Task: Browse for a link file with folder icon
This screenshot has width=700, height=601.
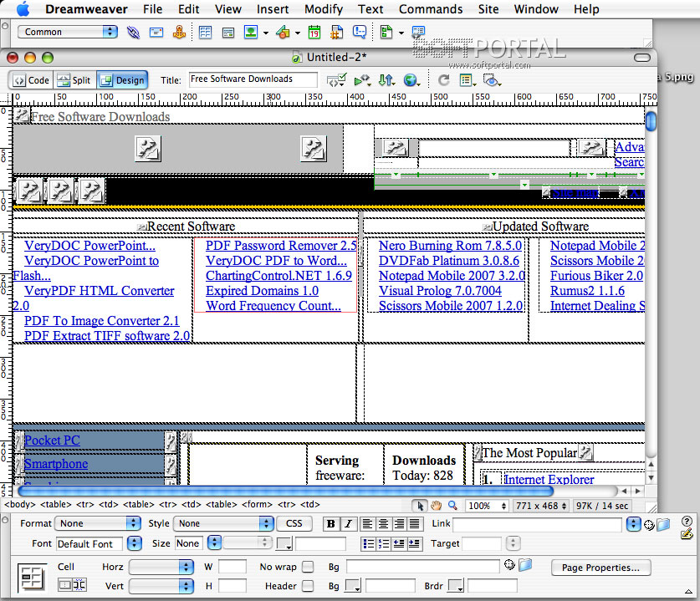Action: tap(663, 524)
